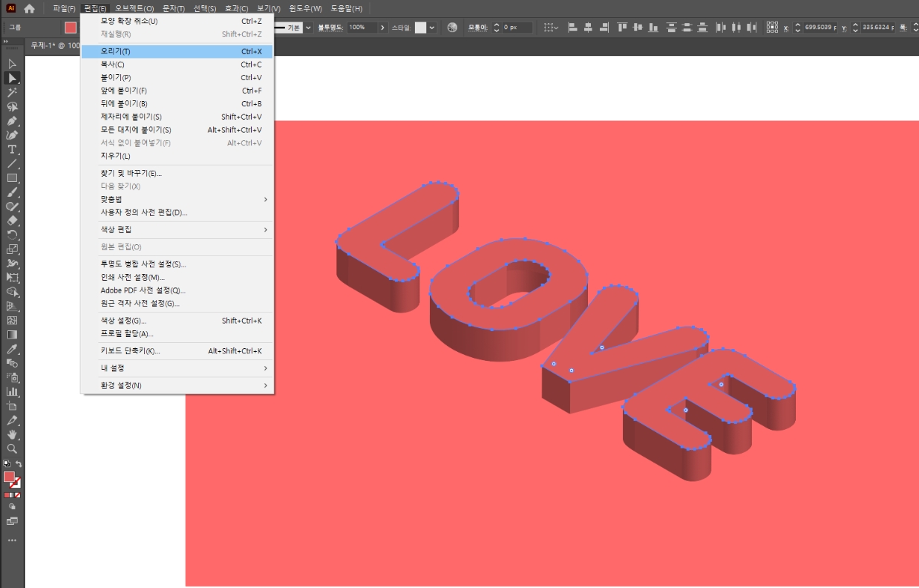Open the graphic style 스타일 dropdown

tap(432, 27)
